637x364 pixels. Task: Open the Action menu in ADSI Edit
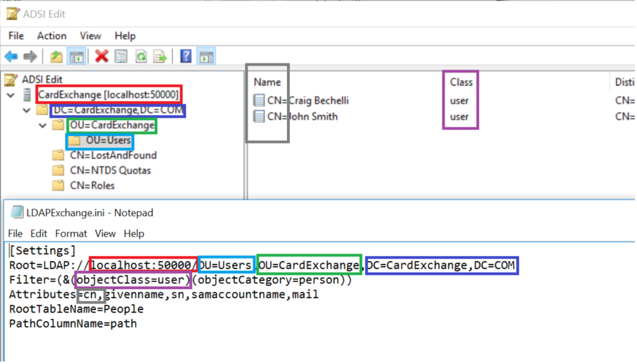click(x=52, y=36)
